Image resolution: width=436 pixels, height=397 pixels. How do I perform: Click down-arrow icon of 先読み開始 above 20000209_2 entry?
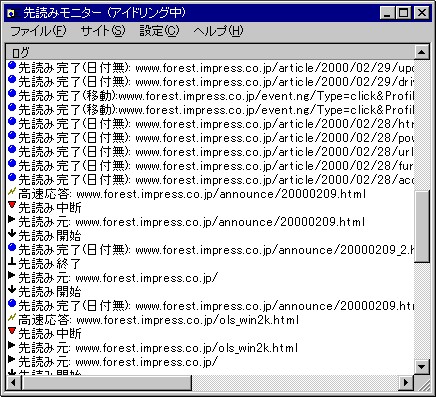pyautogui.click(x=12, y=234)
